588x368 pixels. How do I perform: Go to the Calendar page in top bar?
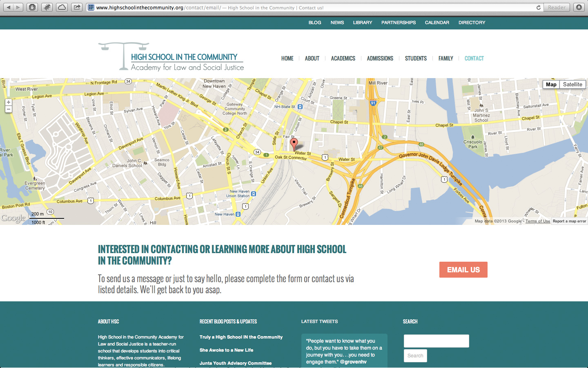[437, 22]
